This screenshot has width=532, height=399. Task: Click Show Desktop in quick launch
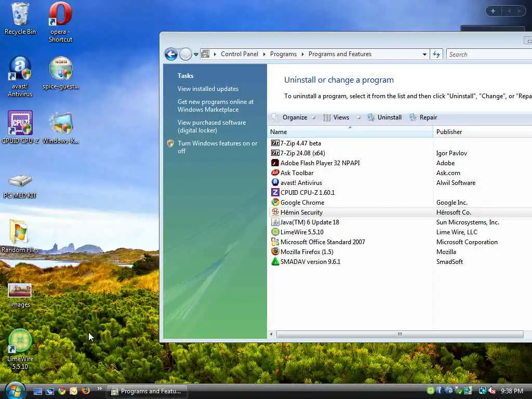coord(37,391)
